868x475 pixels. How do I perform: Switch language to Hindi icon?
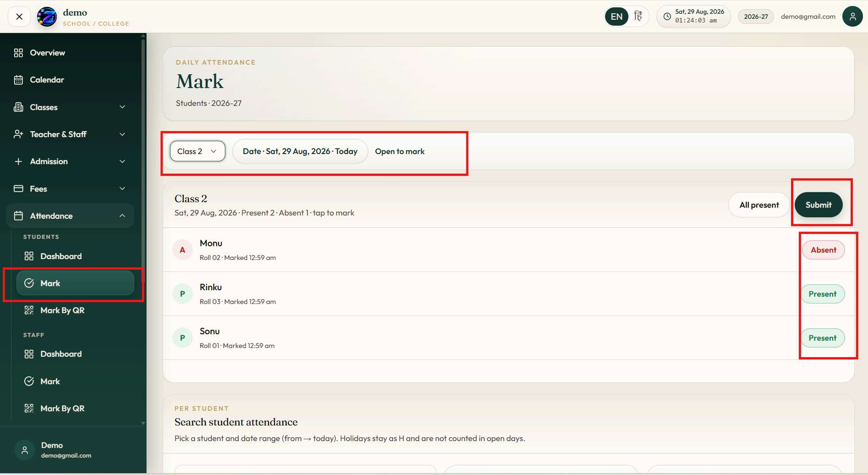pos(638,17)
